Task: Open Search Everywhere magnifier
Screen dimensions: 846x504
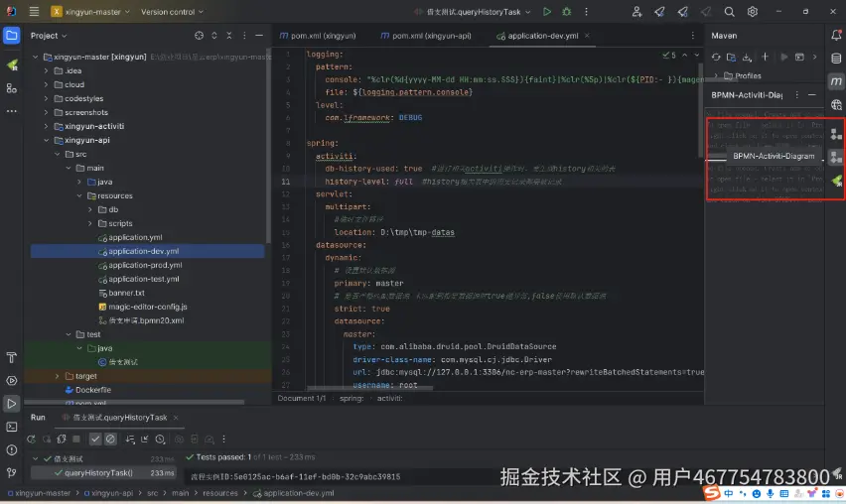Action: pos(729,11)
